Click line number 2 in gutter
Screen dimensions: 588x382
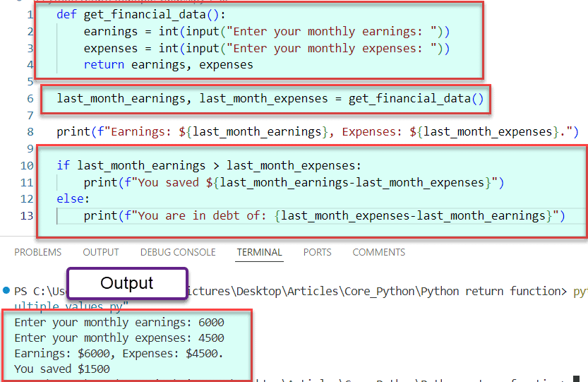click(x=30, y=32)
